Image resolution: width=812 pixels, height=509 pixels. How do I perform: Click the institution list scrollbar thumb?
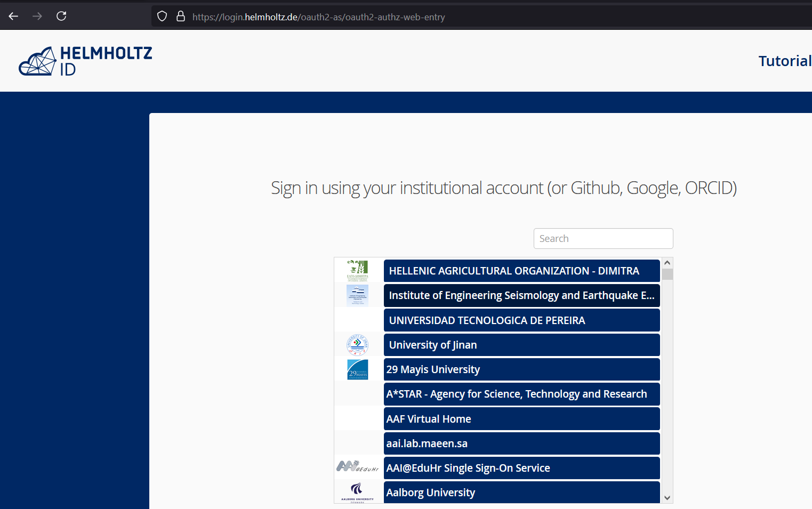click(x=667, y=274)
